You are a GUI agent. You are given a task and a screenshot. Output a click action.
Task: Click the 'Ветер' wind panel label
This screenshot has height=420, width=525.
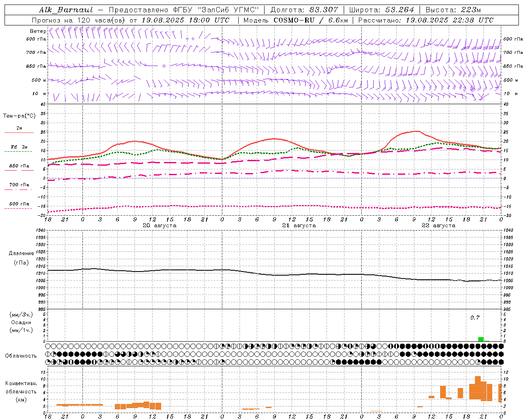coord(38,31)
